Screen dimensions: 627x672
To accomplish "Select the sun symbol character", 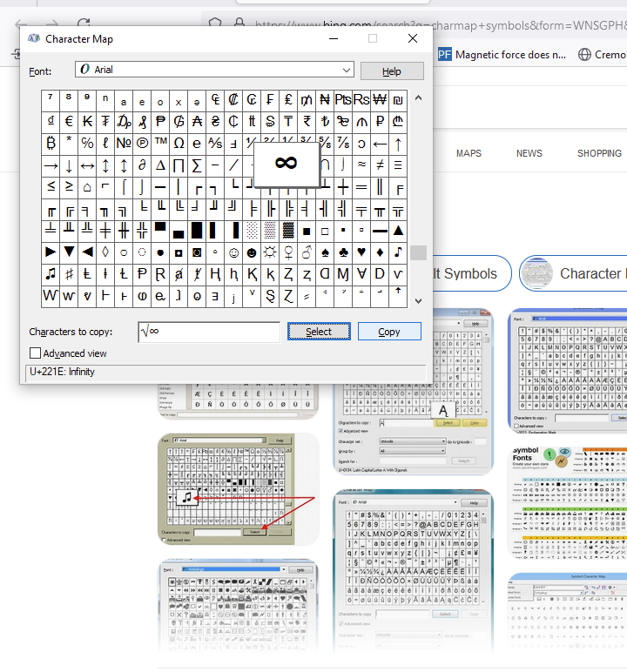I will (x=270, y=252).
